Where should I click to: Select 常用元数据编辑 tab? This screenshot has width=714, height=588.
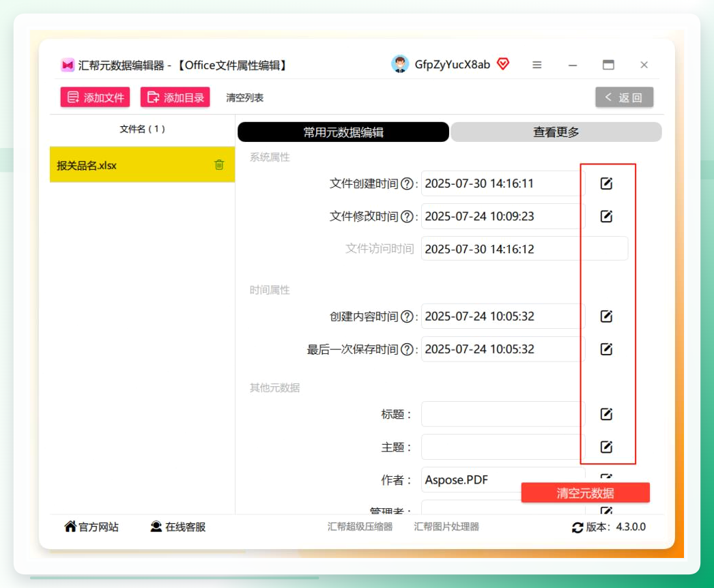[x=343, y=132]
